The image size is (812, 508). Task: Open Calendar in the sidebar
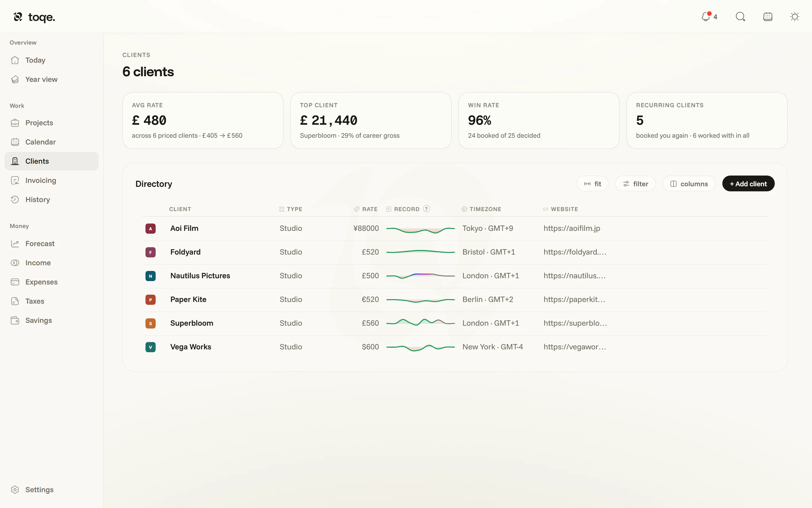tap(51, 142)
